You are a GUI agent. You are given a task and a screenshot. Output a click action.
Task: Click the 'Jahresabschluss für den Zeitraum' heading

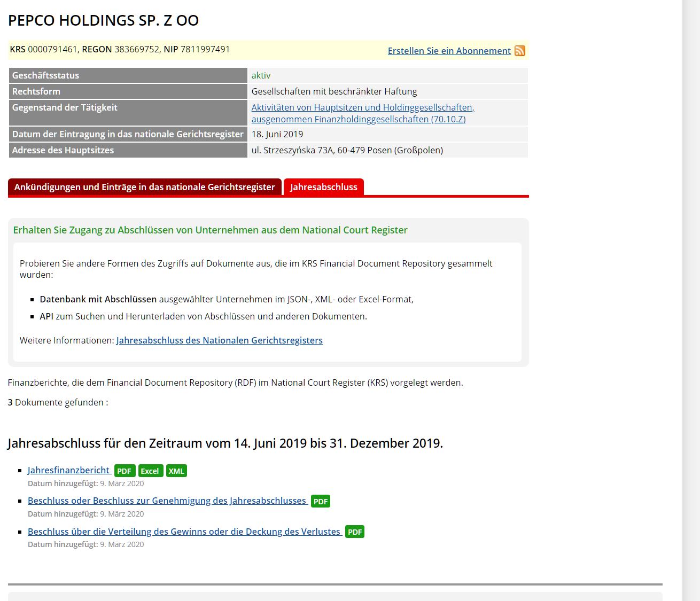click(x=225, y=443)
